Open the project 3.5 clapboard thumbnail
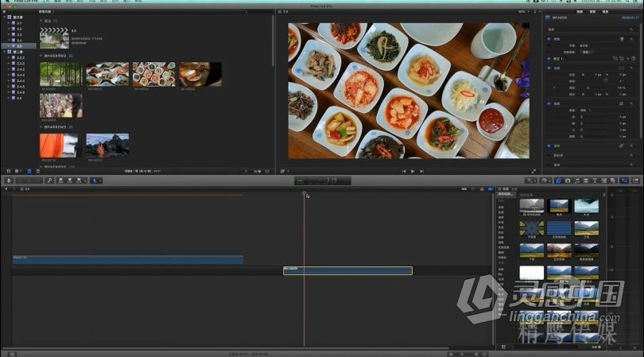Image resolution: width=644 pixels, height=357 pixels. coord(54,38)
